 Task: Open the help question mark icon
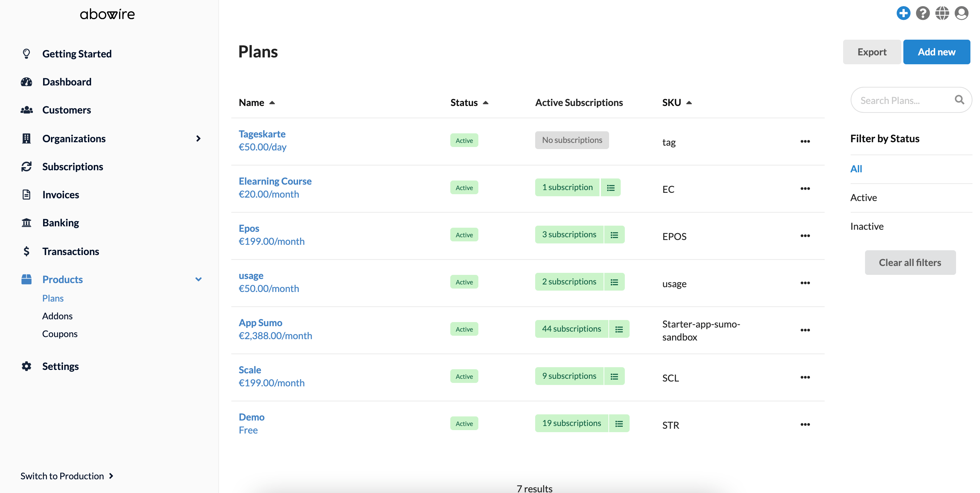pos(922,13)
